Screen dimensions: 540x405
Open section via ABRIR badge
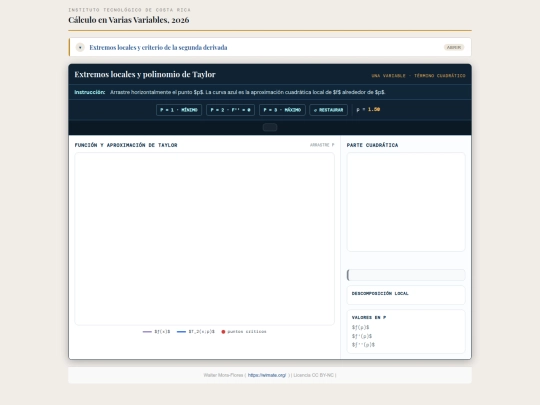(454, 47)
